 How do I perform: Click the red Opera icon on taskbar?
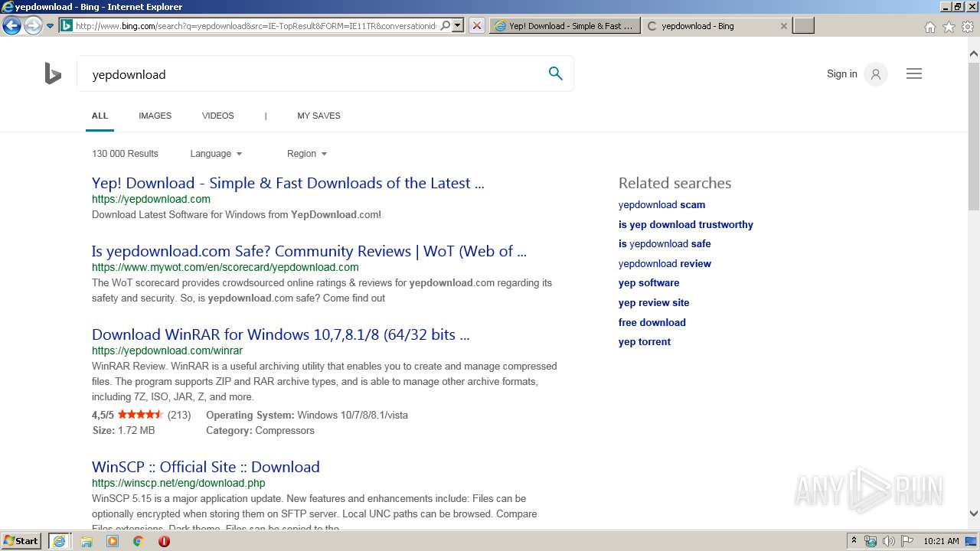(x=164, y=541)
